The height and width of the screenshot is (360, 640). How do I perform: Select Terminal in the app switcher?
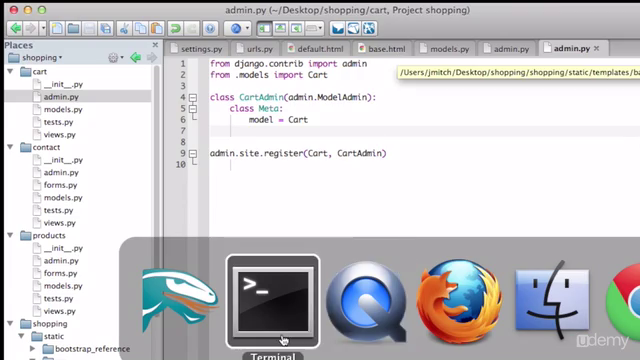tap(273, 301)
